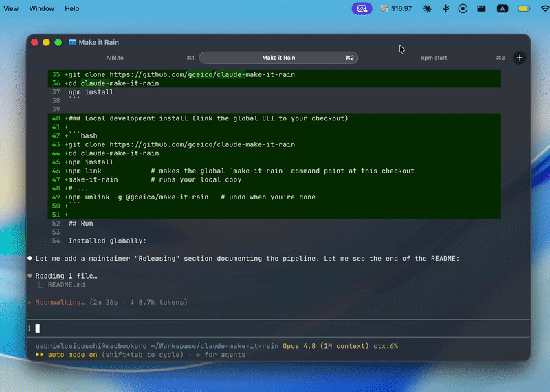
Task: Click the '← for agents' hint text
Action: tap(221, 355)
